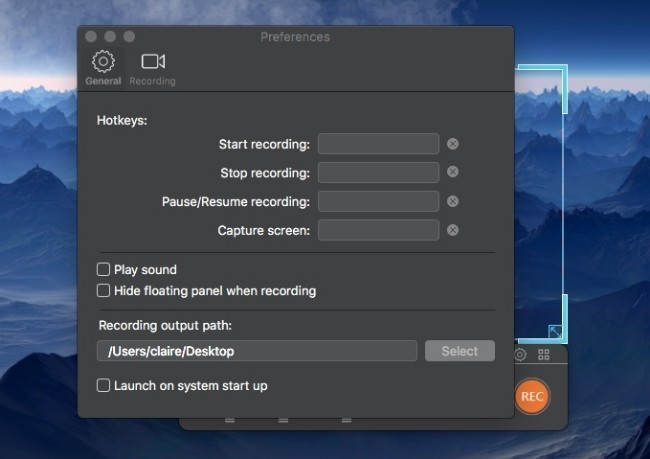The image size is (650, 459).
Task: Start recording with the orange REC button
Action: pos(532,396)
